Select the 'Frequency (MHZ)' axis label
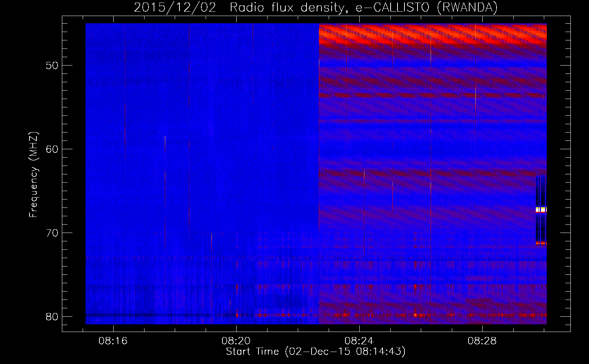The image size is (589, 364). click(x=33, y=175)
